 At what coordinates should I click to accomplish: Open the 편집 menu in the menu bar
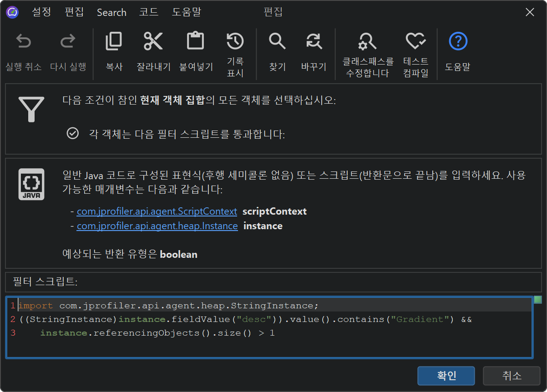[74, 12]
